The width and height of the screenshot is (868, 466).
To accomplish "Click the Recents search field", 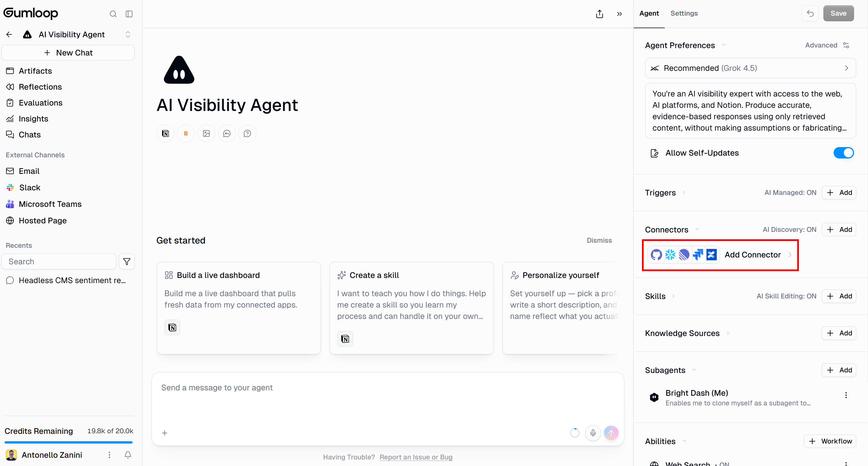I will point(59,261).
